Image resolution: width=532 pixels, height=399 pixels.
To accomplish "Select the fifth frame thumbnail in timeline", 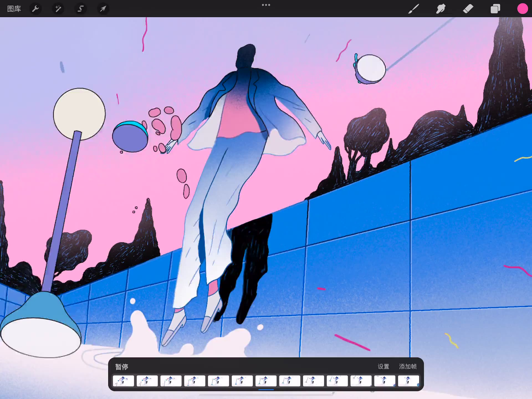I will [218, 381].
